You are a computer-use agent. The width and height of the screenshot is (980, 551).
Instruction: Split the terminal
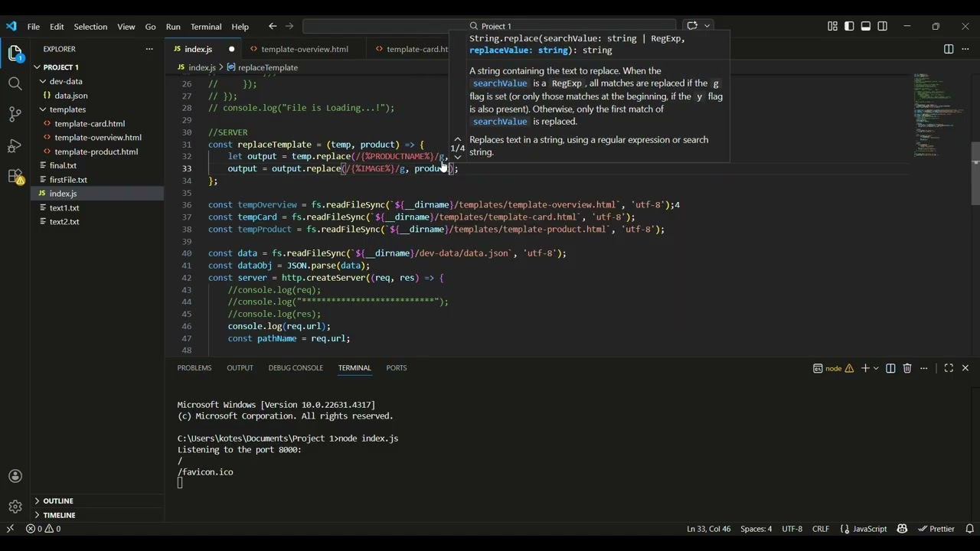pos(890,368)
